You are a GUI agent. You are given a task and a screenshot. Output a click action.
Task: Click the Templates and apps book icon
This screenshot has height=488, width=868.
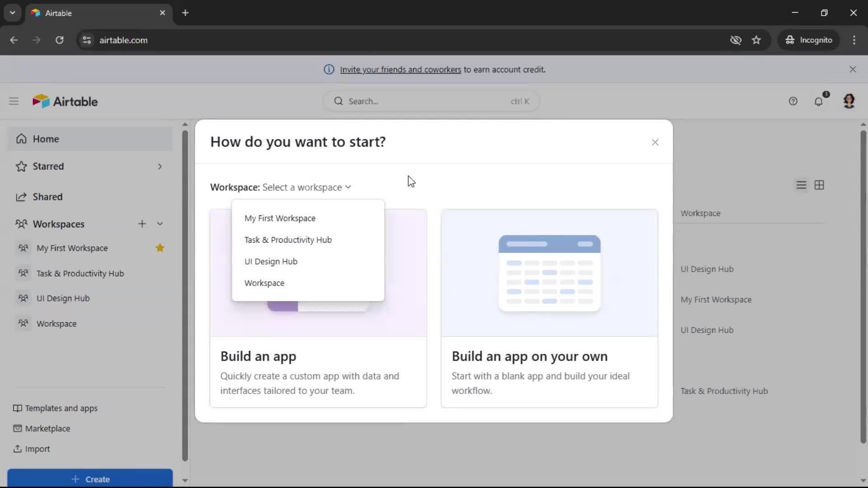(x=17, y=408)
